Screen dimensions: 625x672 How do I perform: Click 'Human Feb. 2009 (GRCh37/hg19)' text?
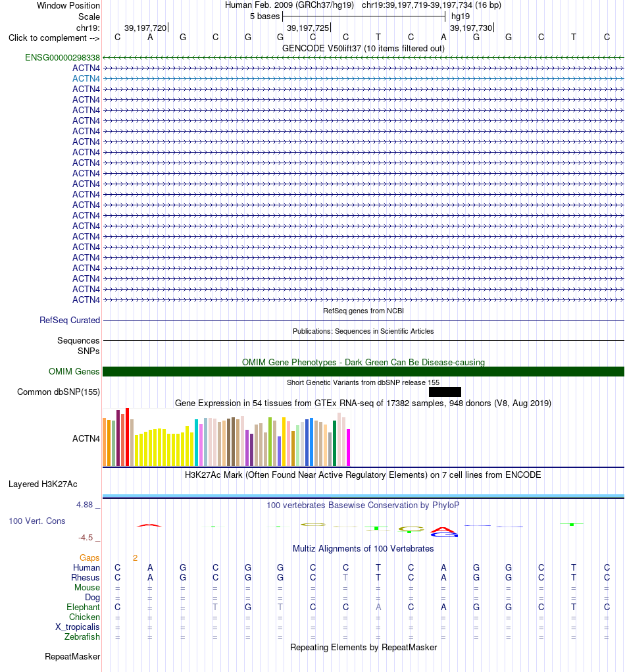(289, 5)
